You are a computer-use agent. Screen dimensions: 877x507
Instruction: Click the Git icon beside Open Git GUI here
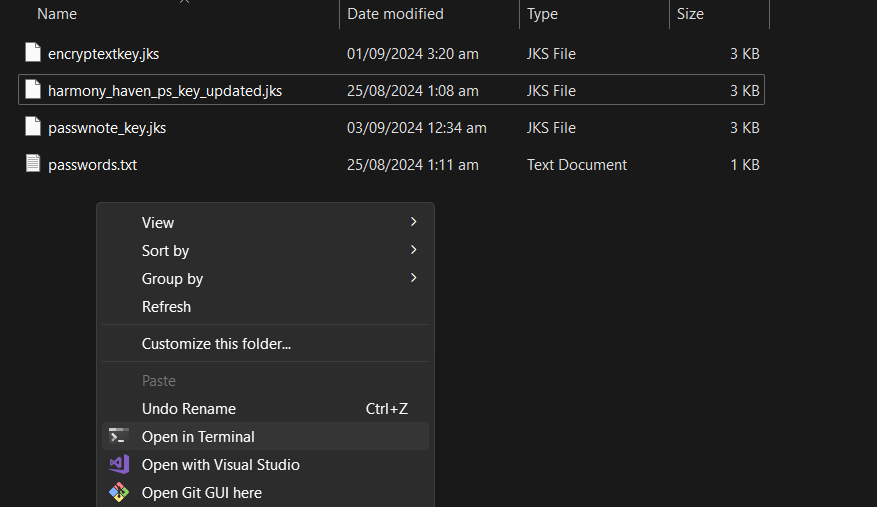119,492
